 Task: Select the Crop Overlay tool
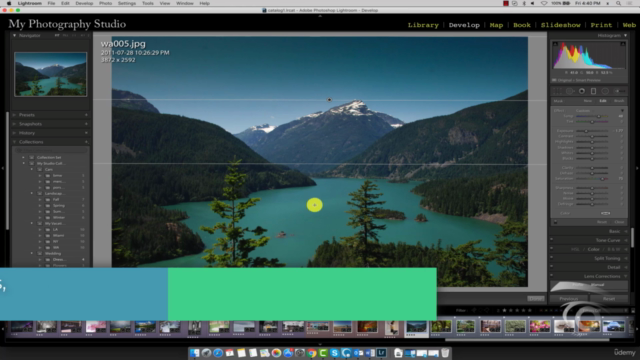558,91
